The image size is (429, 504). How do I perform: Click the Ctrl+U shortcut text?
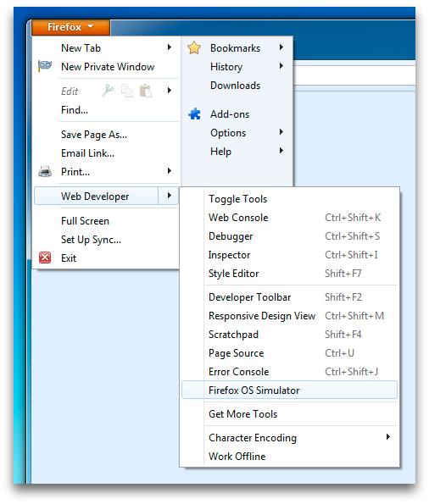[x=339, y=353]
